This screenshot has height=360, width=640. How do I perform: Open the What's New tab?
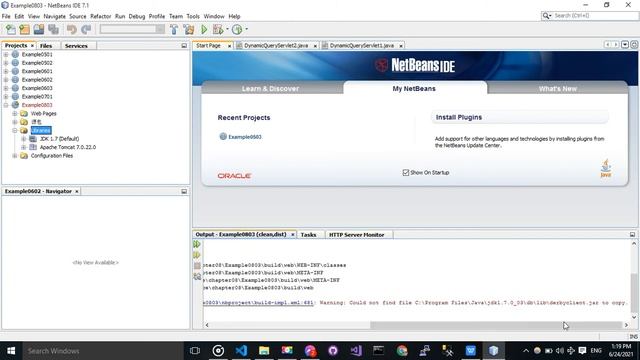coord(558,89)
